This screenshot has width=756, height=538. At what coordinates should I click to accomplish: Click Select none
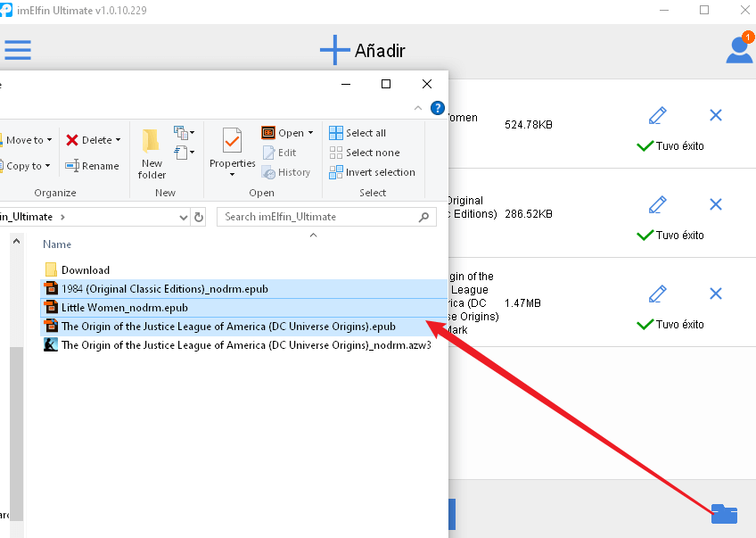[364, 153]
